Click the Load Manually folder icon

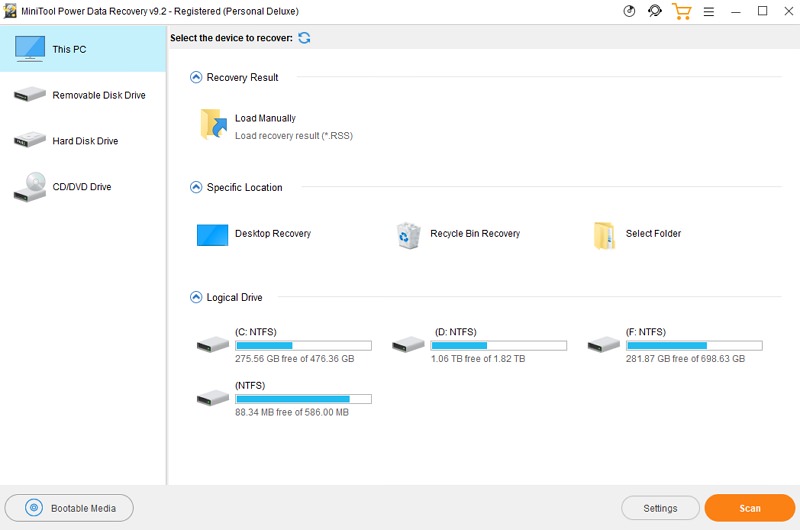tap(213, 124)
